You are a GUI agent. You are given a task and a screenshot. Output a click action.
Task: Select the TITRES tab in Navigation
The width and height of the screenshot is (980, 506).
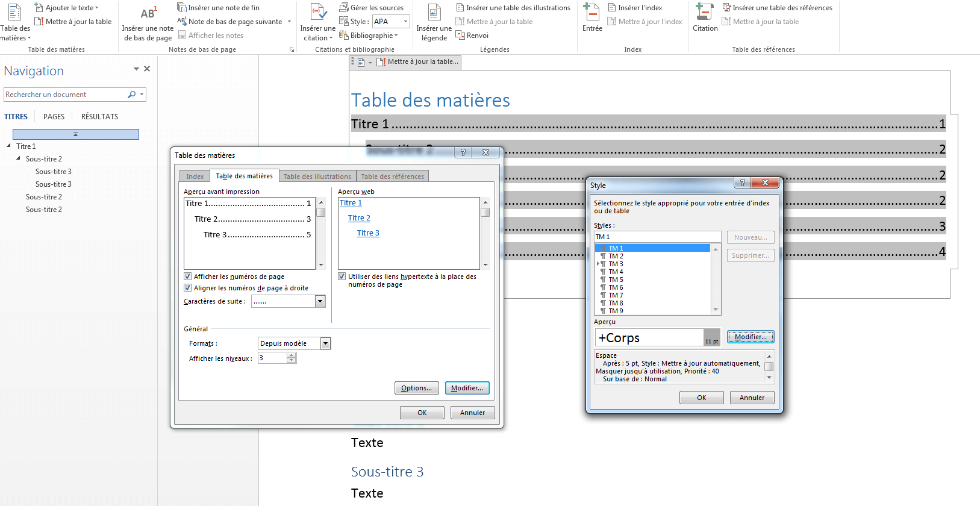[x=16, y=117]
